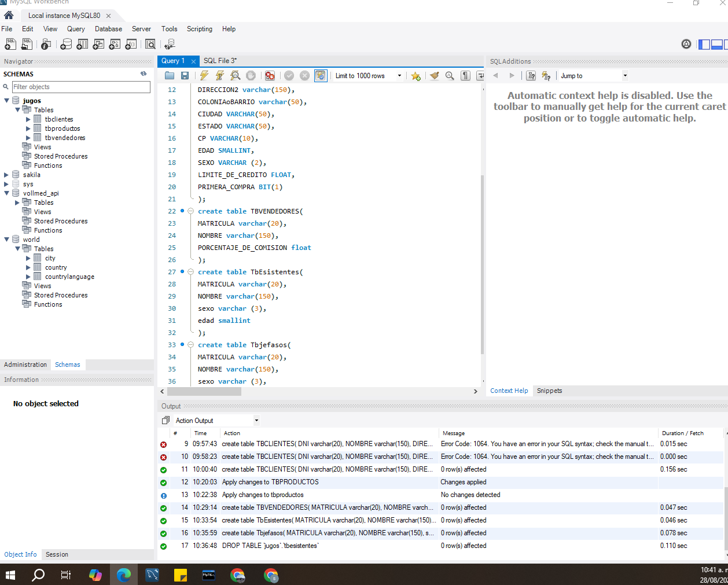Create a new view icon

98,44
